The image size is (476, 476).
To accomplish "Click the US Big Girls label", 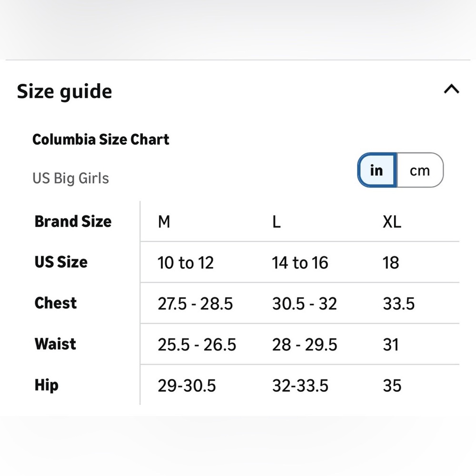I will coord(70,178).
